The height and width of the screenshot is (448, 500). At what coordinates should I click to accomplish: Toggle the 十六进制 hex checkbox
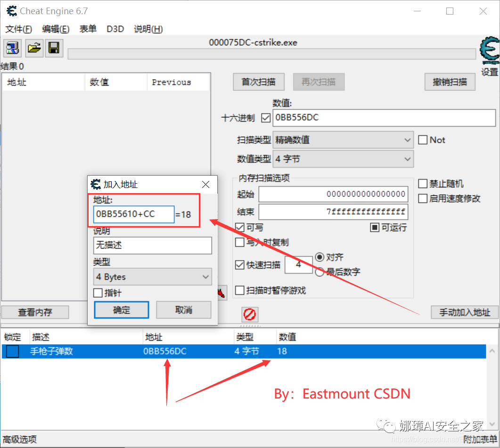pyautogui.click(x=266, y=118)
